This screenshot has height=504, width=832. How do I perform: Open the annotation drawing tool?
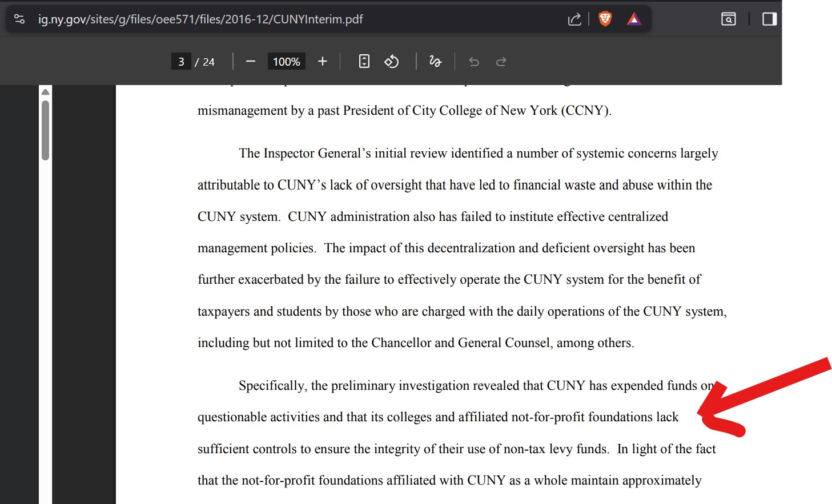[435, 61]
